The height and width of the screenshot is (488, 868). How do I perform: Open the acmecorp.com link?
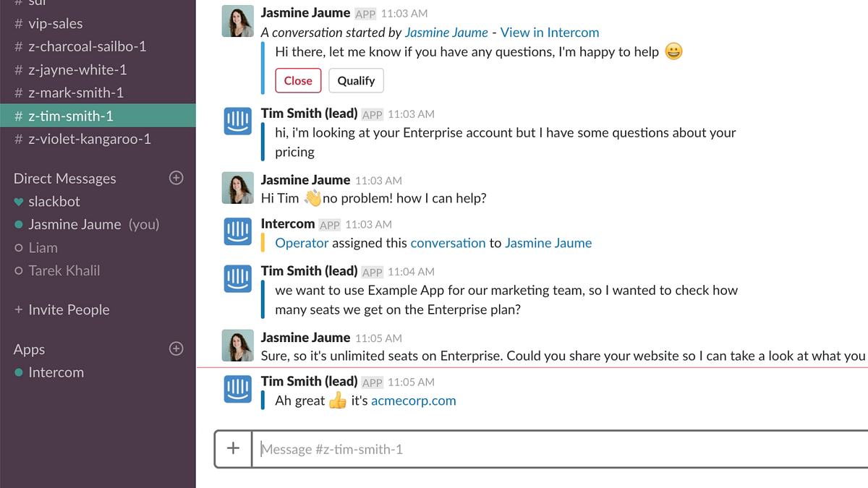pos(414,401)
